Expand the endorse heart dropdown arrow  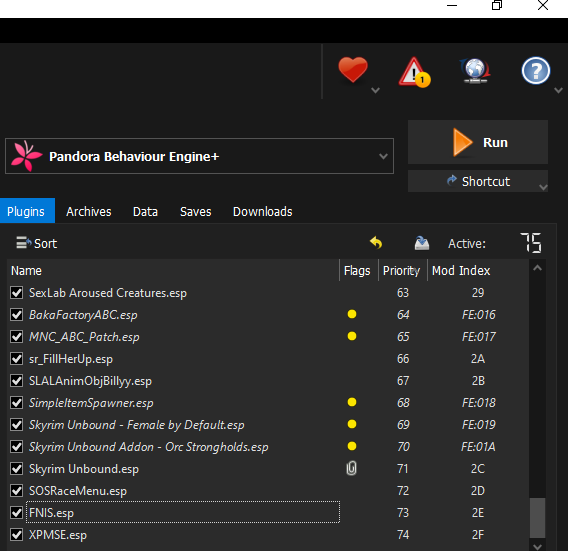pyautogui.click(x=376, y=90)
